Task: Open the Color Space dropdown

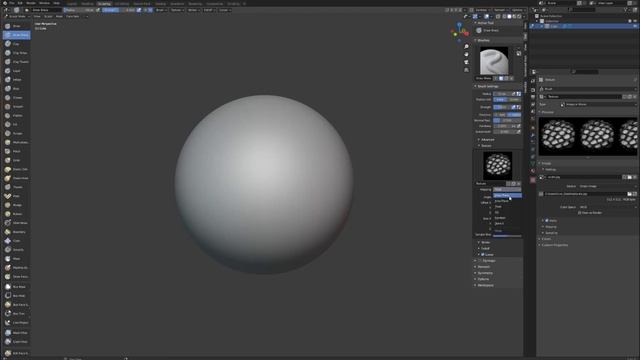Action: (607, 207)
